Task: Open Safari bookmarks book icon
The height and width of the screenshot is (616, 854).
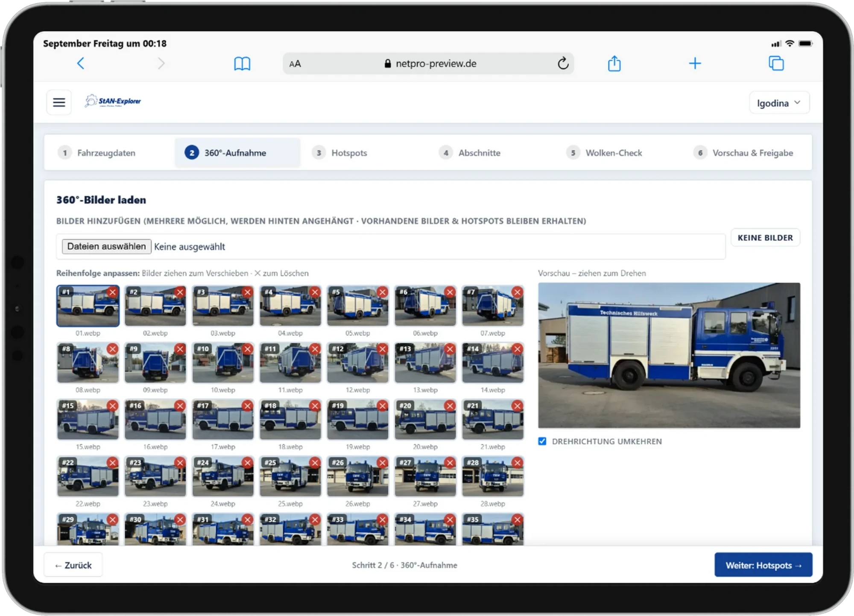Action: 242,64
